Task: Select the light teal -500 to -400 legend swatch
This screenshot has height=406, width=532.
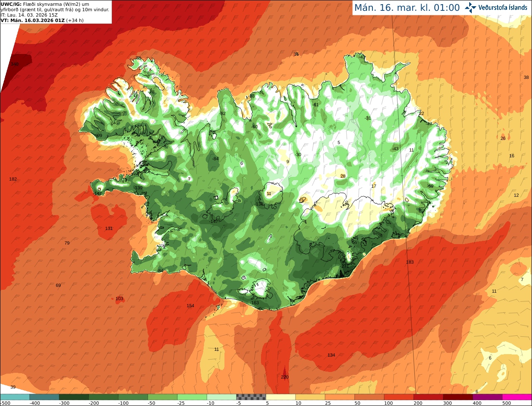Action: click(15, 397)
